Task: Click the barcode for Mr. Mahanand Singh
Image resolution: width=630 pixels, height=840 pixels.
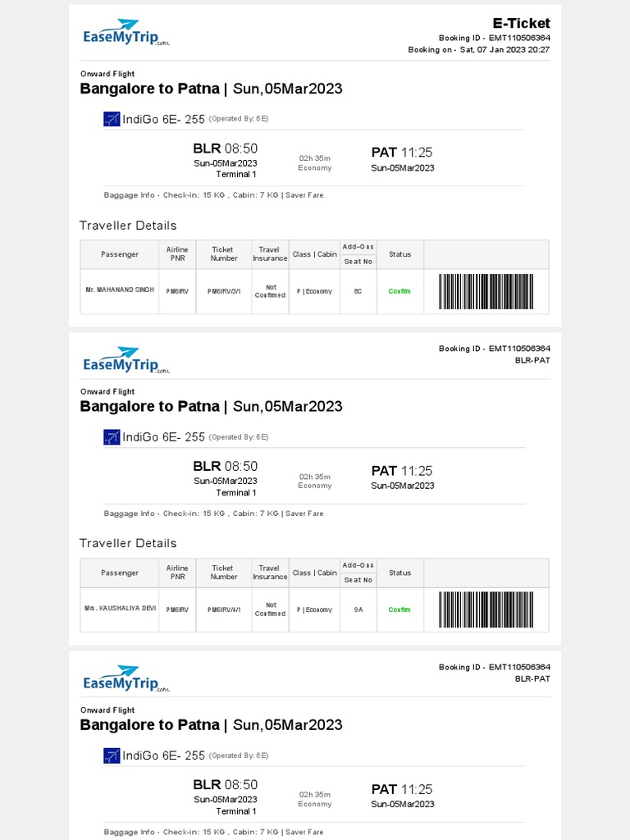Action: coord(486,291)
